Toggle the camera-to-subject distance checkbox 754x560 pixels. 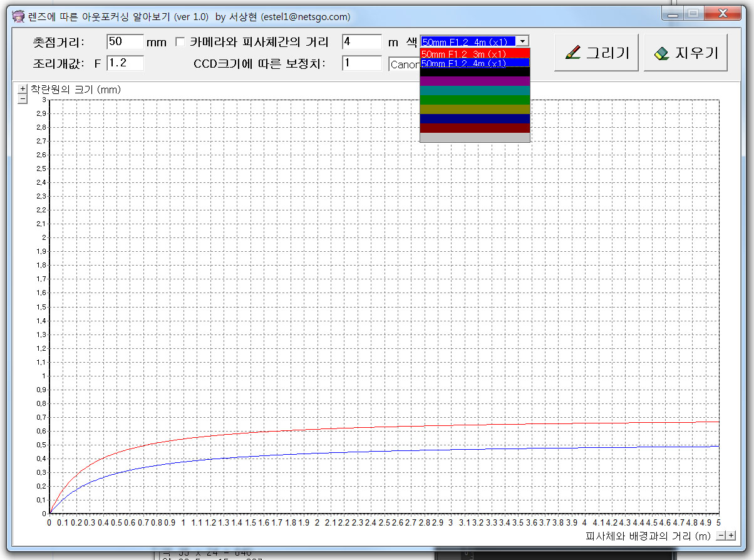pos(180,43)
